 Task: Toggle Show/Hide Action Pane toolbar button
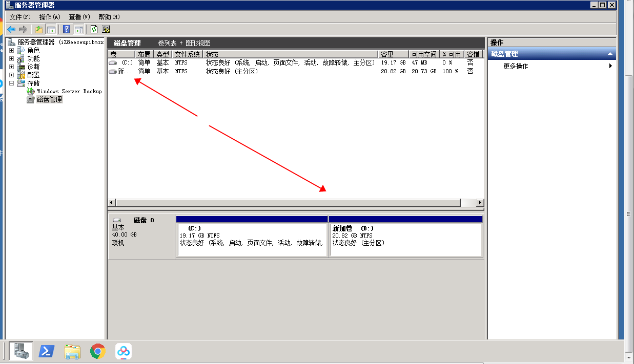click(78, 29)
